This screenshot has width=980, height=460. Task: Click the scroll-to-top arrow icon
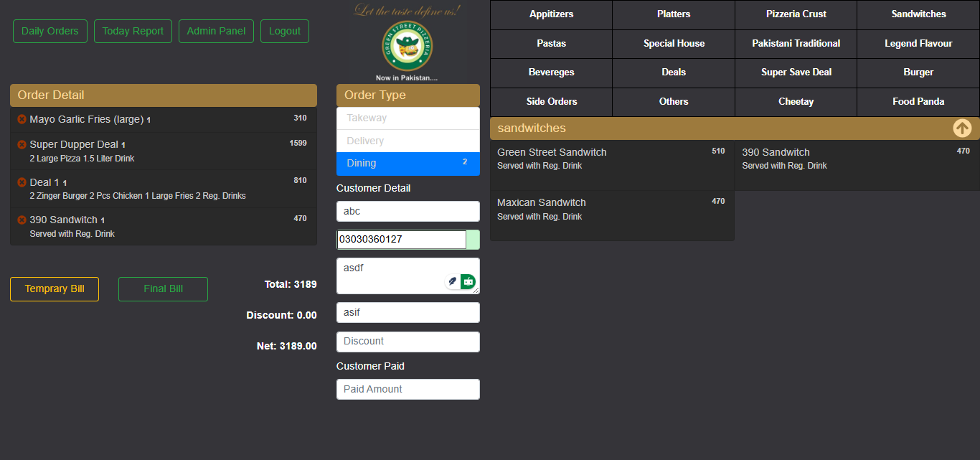coord(962,128)
